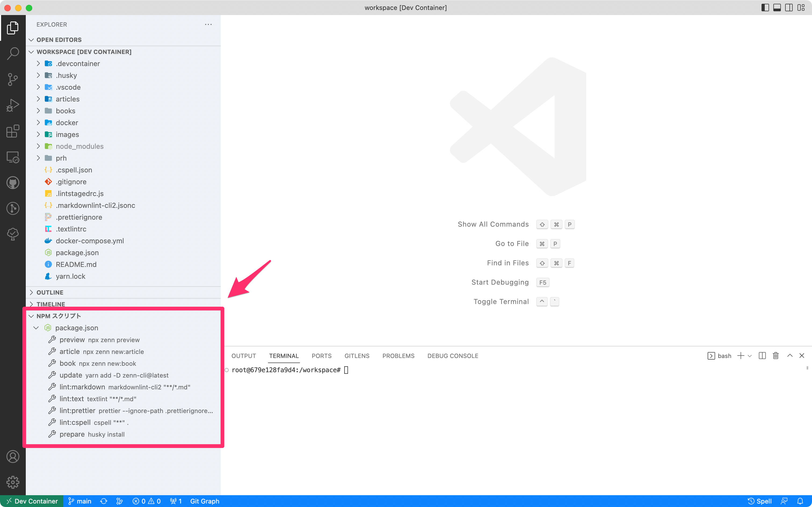Open yarn.lock in the explorer
The height and width of the screenshot is (507, 812).
point(123,276)
